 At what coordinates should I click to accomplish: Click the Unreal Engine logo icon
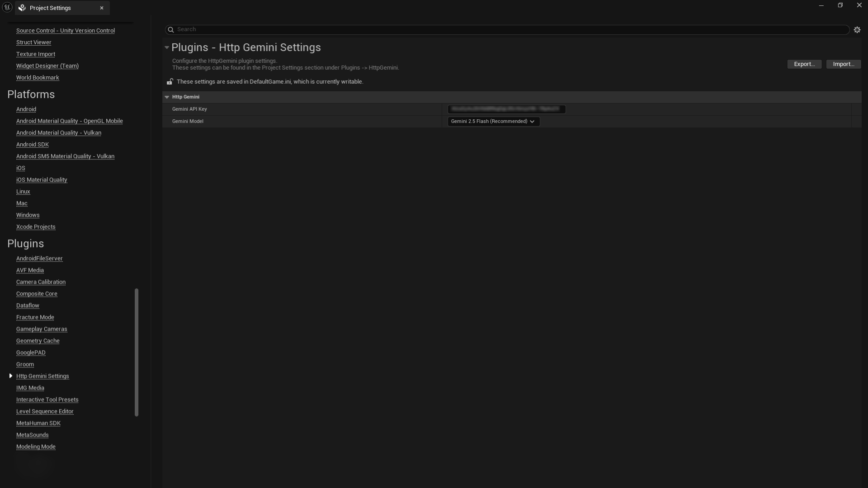[7, 7]
